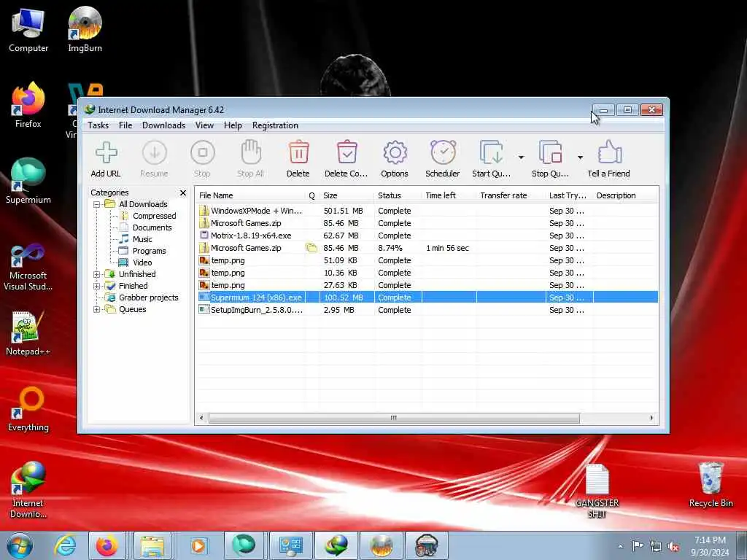Open the Supermium desktop icon

coord(28,181)
